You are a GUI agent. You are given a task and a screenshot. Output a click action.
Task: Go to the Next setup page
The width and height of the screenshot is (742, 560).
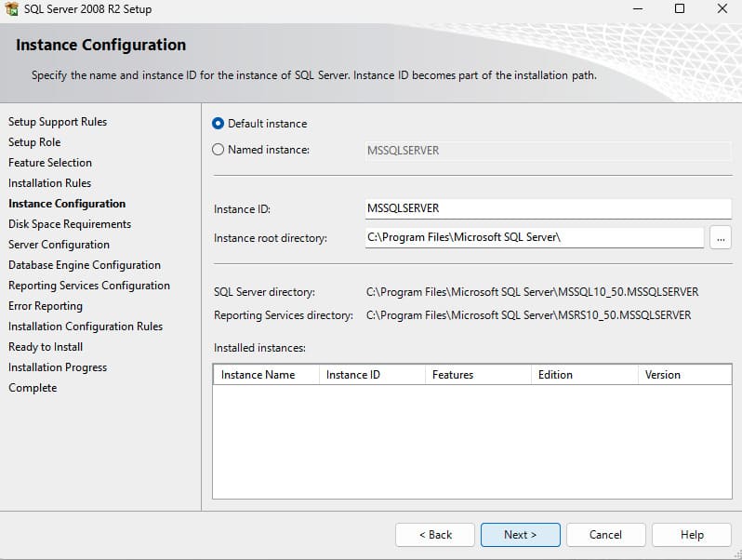tap(521, 535)
